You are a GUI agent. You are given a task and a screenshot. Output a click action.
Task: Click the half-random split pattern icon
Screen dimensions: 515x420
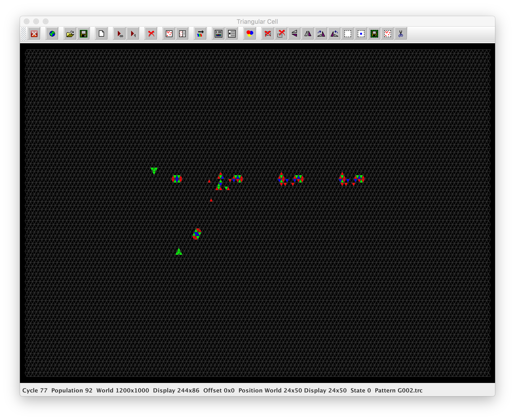point(182,34)
